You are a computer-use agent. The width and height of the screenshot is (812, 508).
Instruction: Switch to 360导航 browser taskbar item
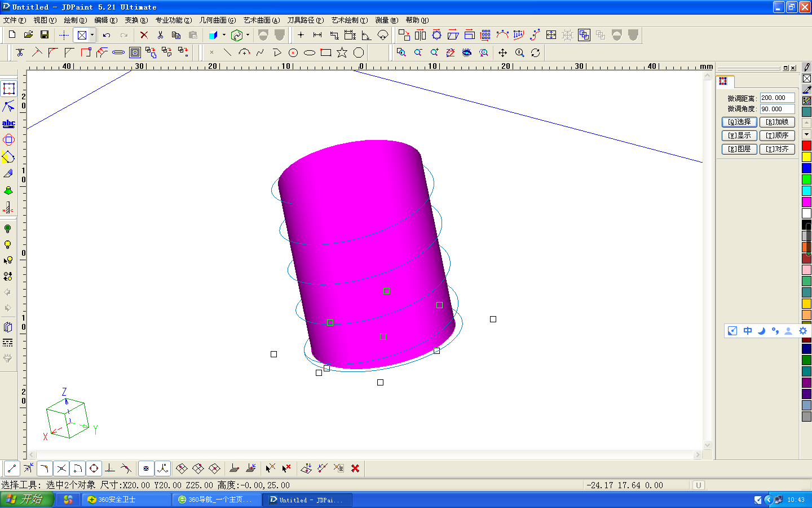[217, 500]
